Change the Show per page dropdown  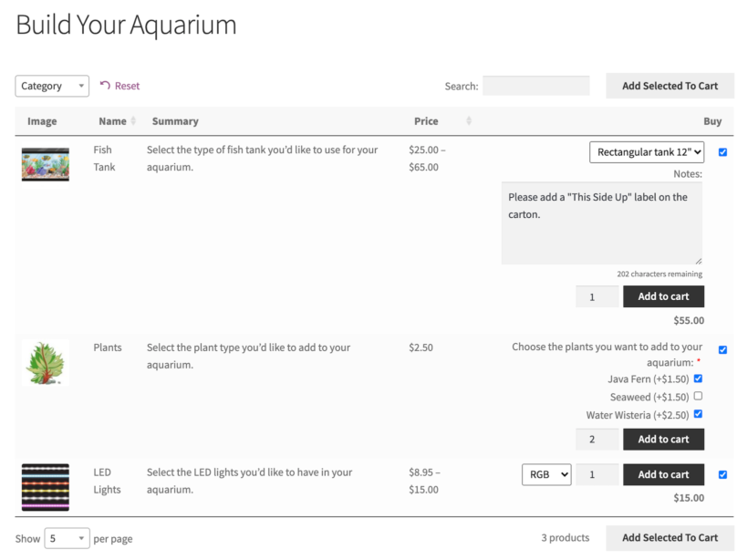(67, 538)
